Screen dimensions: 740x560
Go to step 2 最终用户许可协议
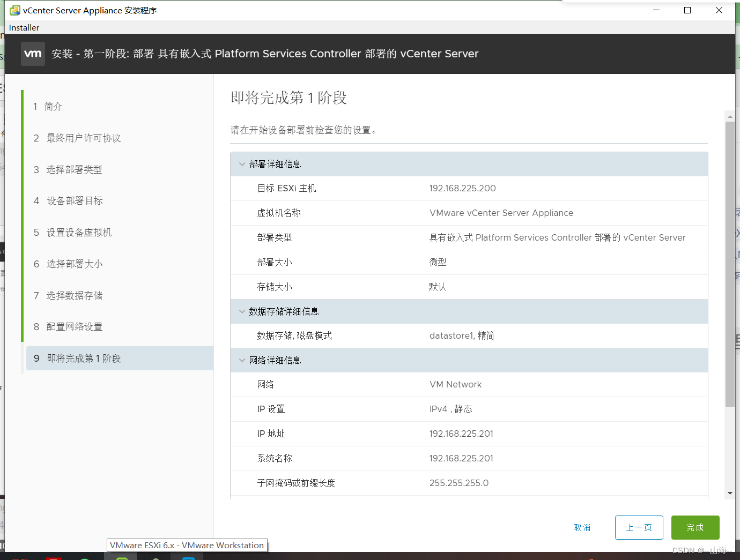coord(77,138)
